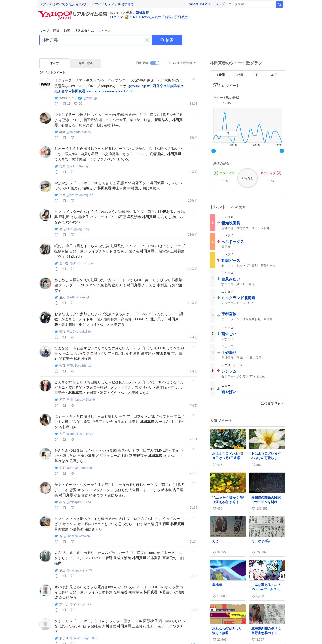Image resolution: width=322 pixels, height=644 pixels.
Task: Clear the search box with the X icon
Action: 147,40
